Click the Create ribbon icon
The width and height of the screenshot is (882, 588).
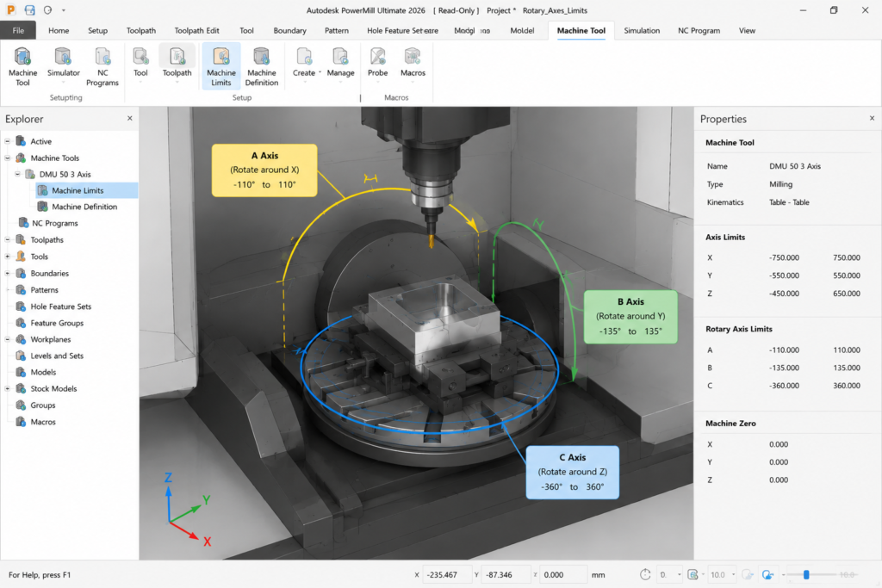(304, 57)
